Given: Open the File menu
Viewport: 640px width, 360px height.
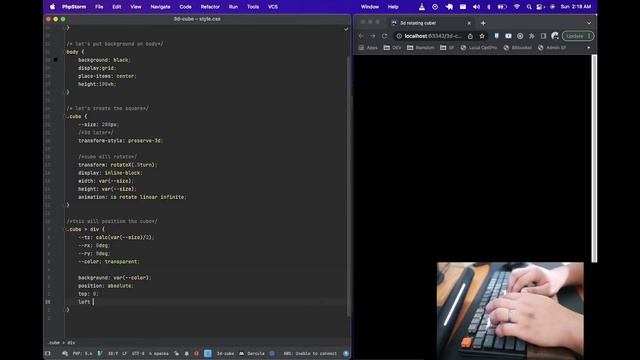Looking at the screenshot, I should (x=99, y=7).
